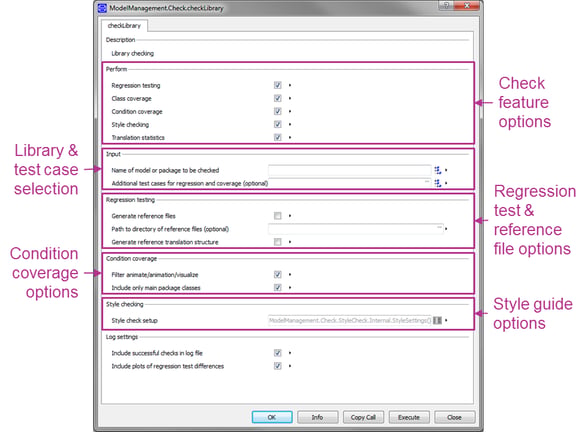Open class browser icon for model name field
This screenshot has height=432, width=576.
pos(438,170)
